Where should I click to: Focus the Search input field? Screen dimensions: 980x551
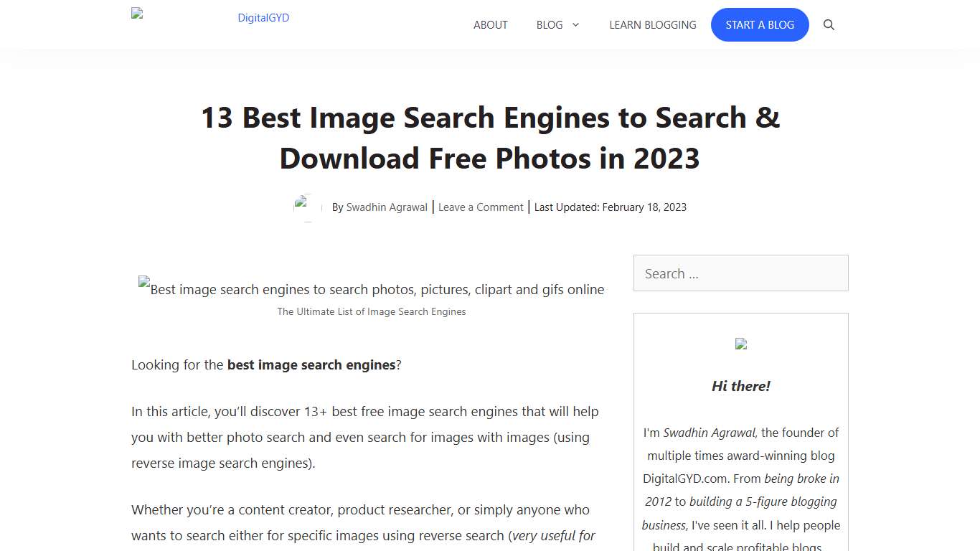[x=740, y=273]
